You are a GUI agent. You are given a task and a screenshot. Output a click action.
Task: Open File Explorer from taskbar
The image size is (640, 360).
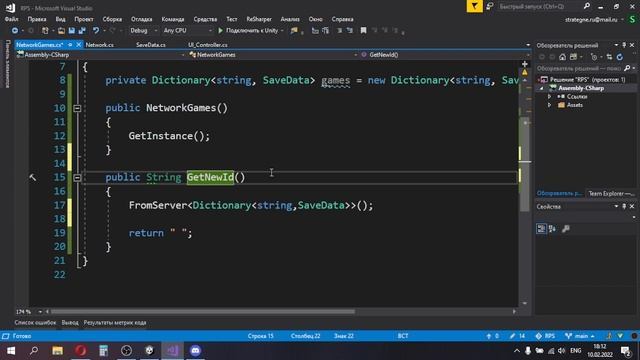pos(58,351)
